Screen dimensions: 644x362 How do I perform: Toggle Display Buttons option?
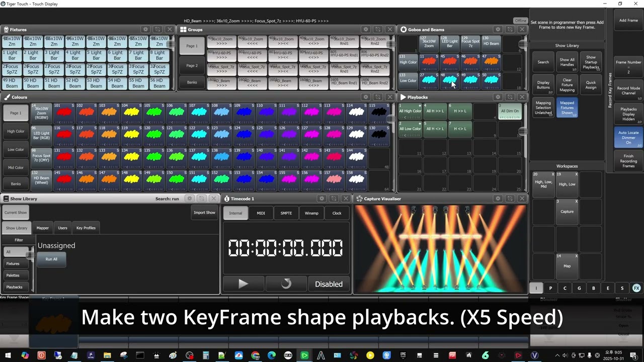(x=543, y=85)
